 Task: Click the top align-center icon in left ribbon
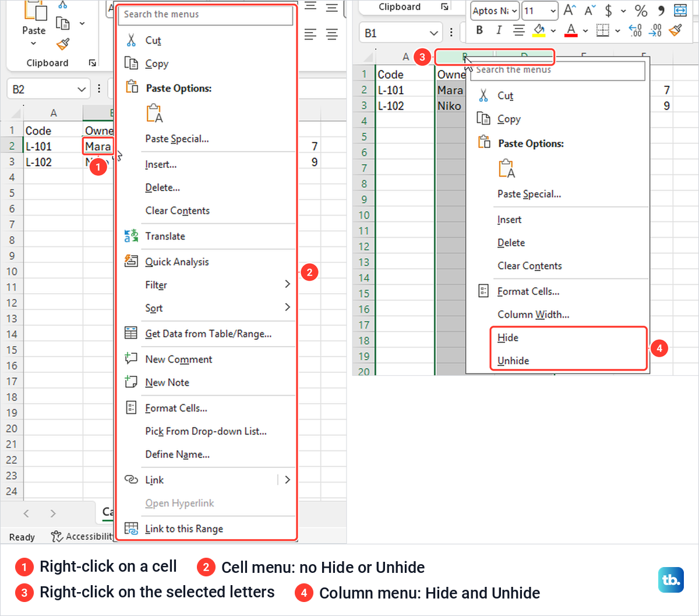[x=331, y=7]
